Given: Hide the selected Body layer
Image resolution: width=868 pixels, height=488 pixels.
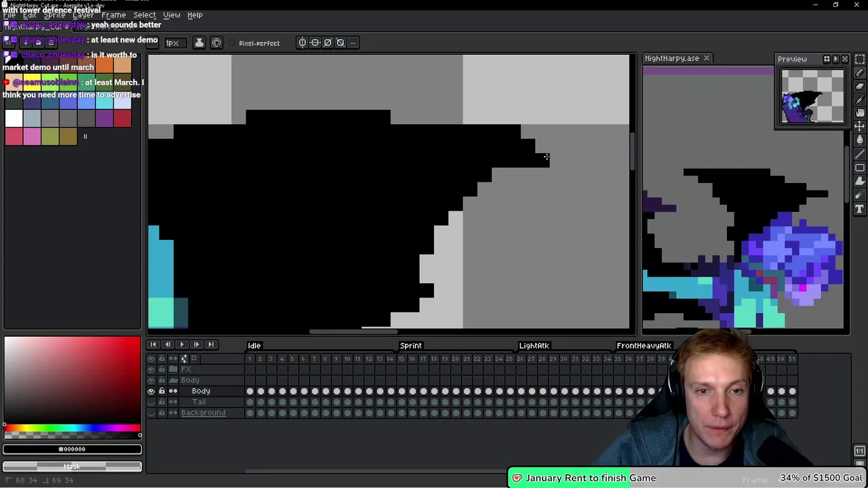Looking at the screenshot, I should [151, 391].
